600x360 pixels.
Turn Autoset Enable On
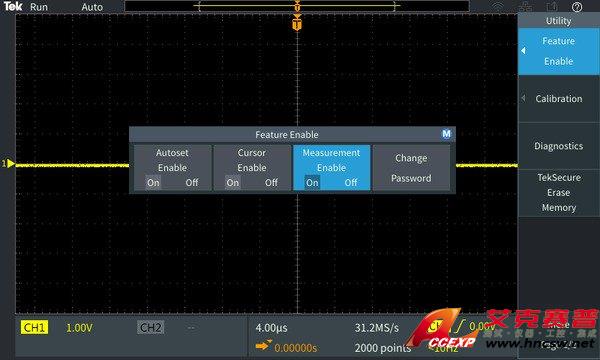coord(153,182)
